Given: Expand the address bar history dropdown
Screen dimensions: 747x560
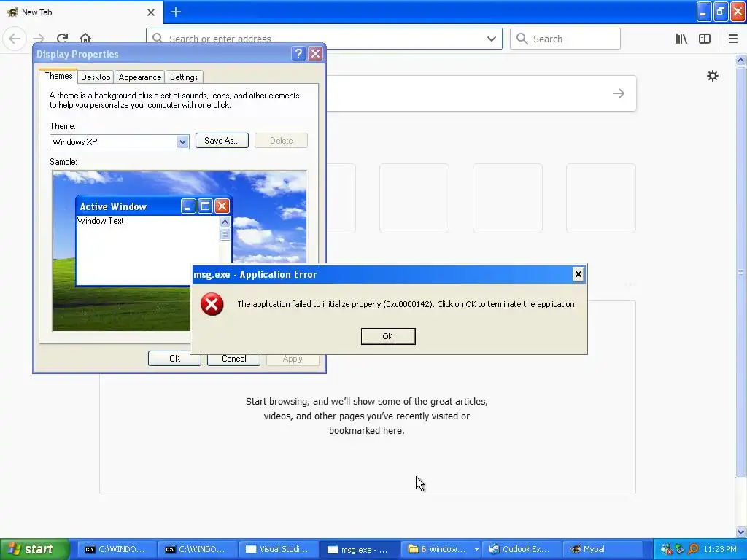Looking at the screenshot, I should pyautogui.click(x=492, y=39).
